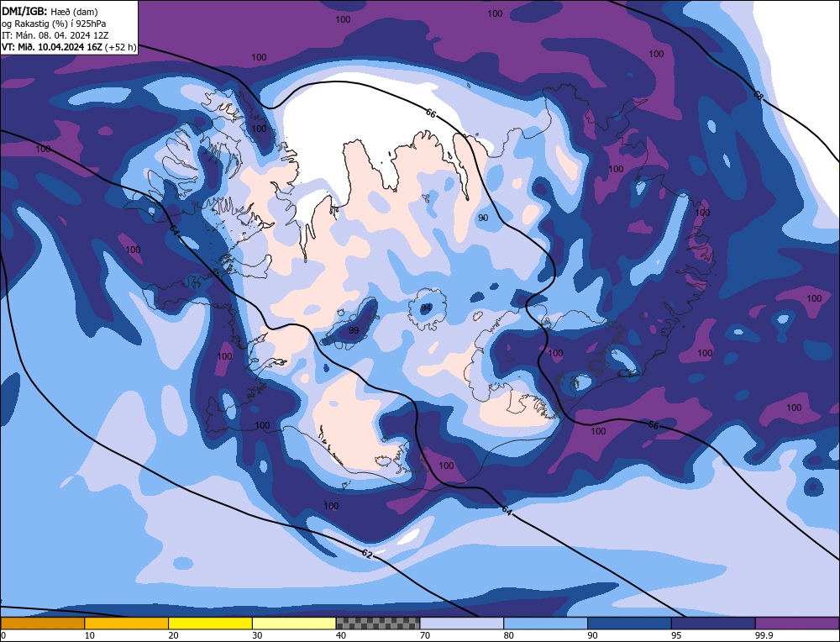Click the '68' height contour label
Screen dimensions: 840x642
point(758,96)
